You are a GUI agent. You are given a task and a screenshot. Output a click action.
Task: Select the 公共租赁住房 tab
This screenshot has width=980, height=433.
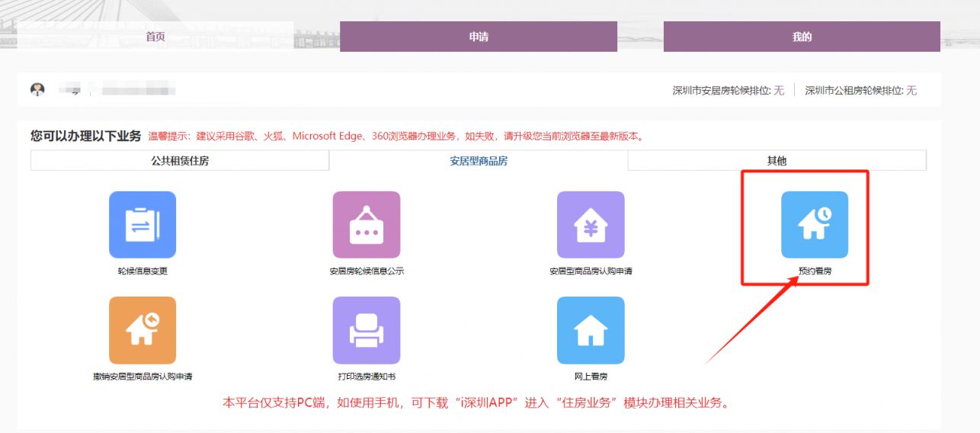coord(180,161)
